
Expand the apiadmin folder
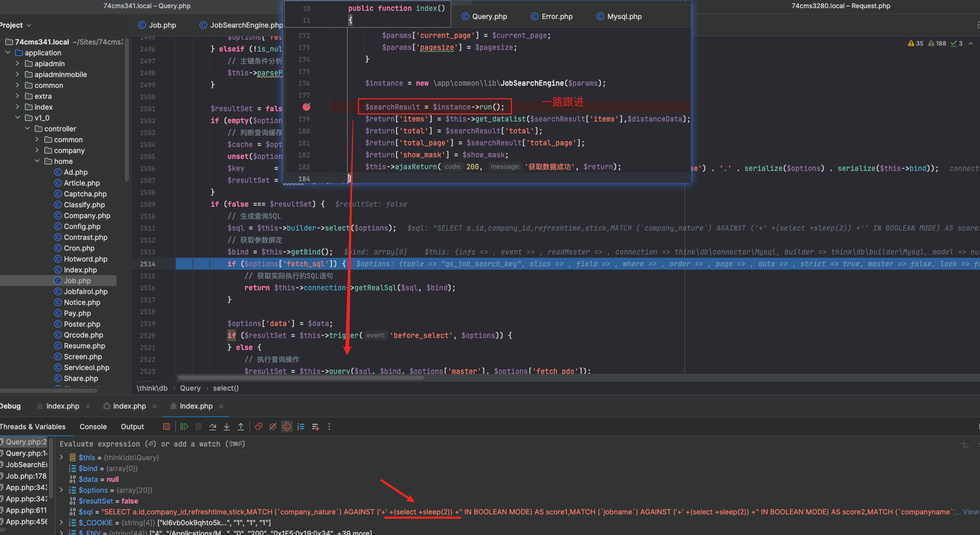tap(17, 63)
